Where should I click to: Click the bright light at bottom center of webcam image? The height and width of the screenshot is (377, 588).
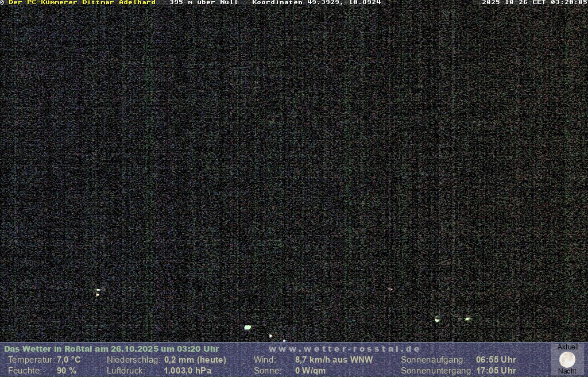coord(247,328)
